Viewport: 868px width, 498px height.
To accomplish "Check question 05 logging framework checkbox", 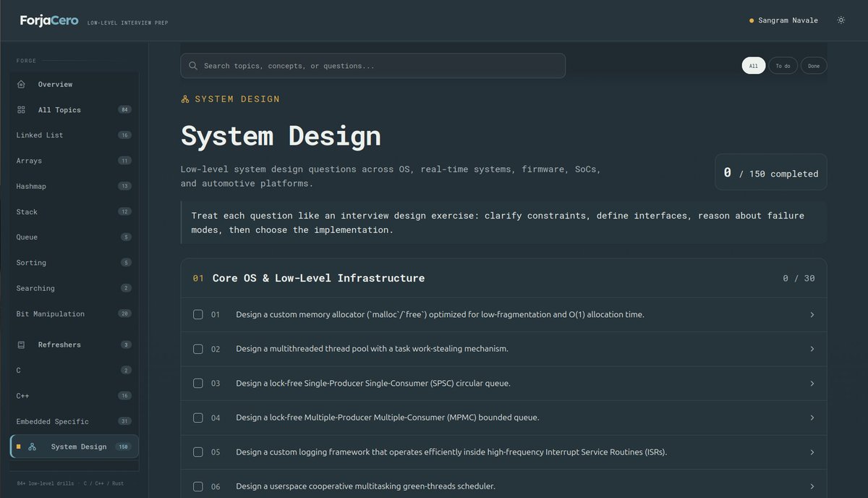I will tap(198, 452).
